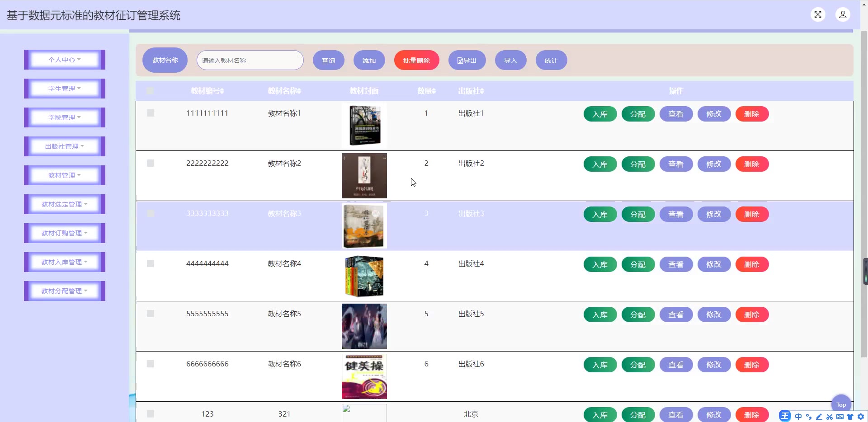
Task: Check the row for 教材名称4
Action: click(151, 263)
